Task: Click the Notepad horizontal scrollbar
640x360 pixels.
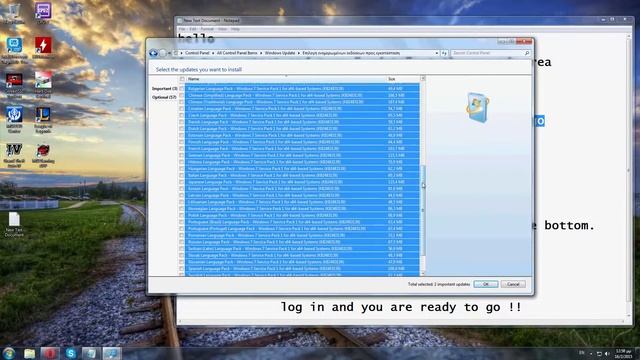Action: pos(402,321)
